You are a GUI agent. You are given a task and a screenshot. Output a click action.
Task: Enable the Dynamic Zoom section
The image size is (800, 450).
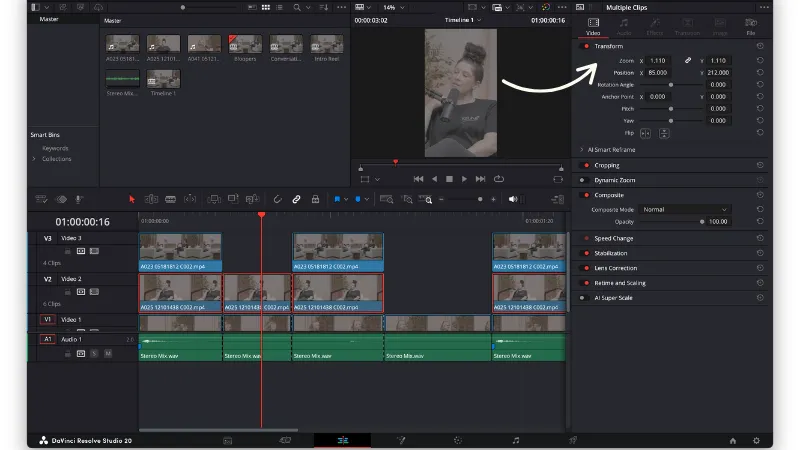[582, 180]
